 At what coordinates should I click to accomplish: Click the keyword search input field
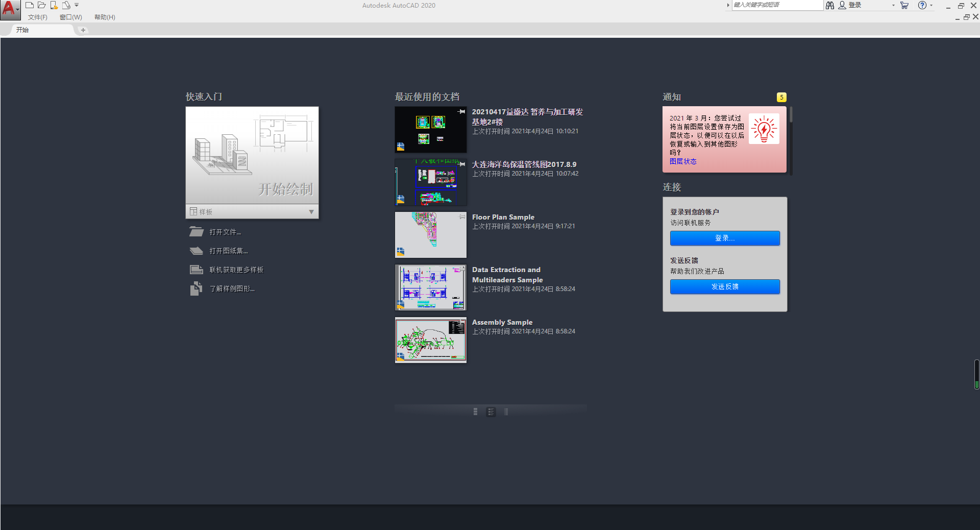777,5
